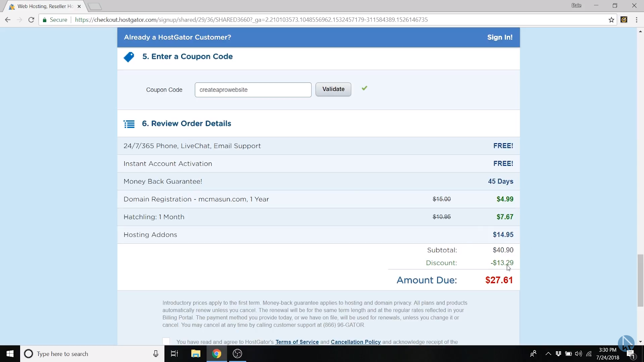
Task: Open the taskbar clock showing 3:30 PM
Action: (608, 354)
